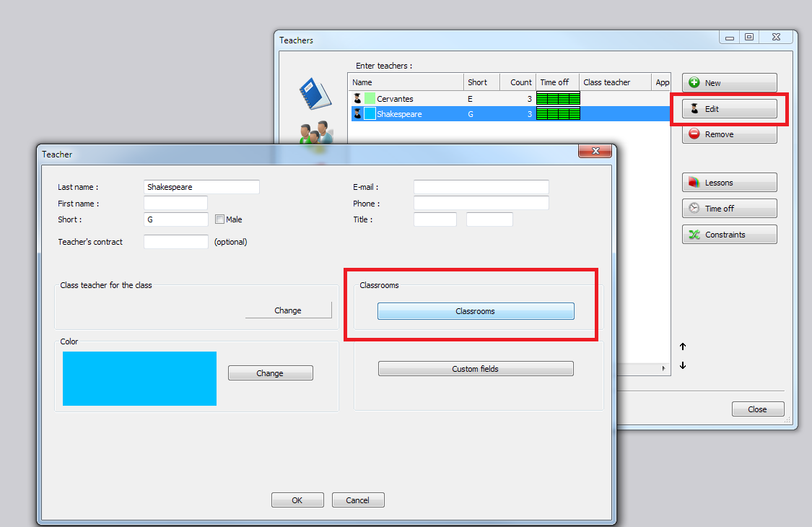Sort by the Count column header
Viewport: 812px width, 527px height.
point(518,82)
